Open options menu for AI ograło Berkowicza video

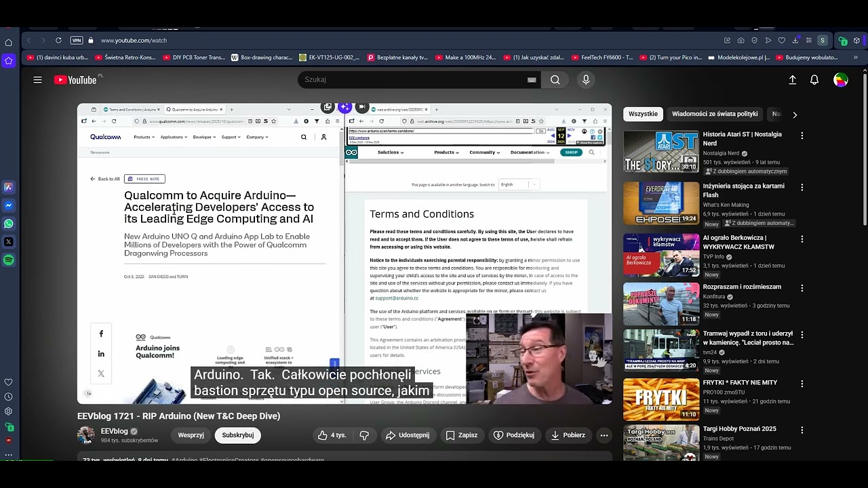tap(802, 239)
